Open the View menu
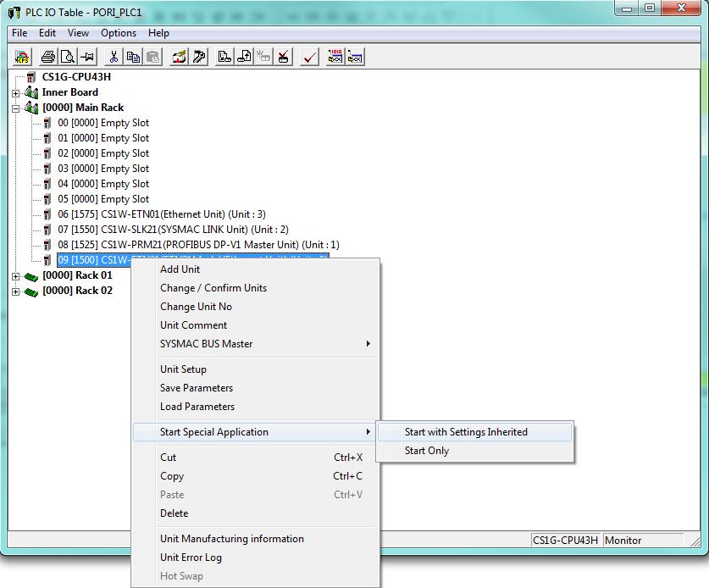This screenshot has height=588, width=709. point(78,33)
